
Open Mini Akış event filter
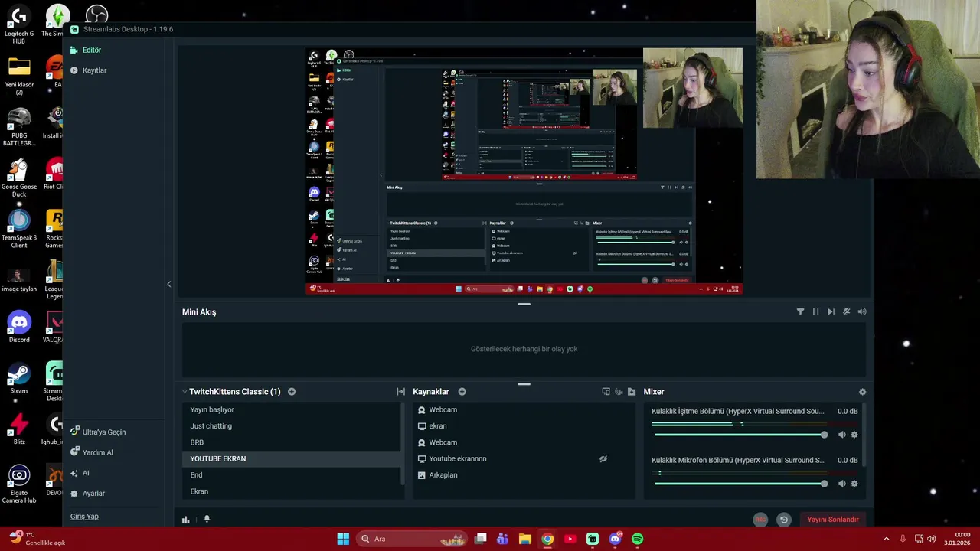pyautogui.click(x=800, y=312)
